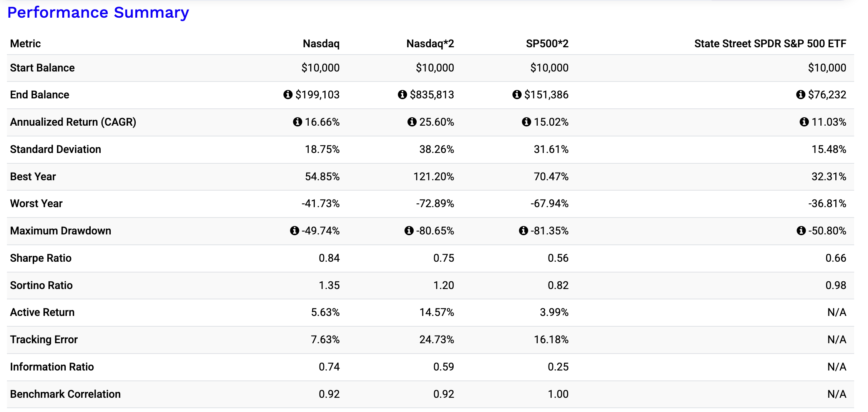Screen dimensions: 868x412
Task: Click info icon next to Nasdaq CAGR 16.66%
Action: [298, 122]
